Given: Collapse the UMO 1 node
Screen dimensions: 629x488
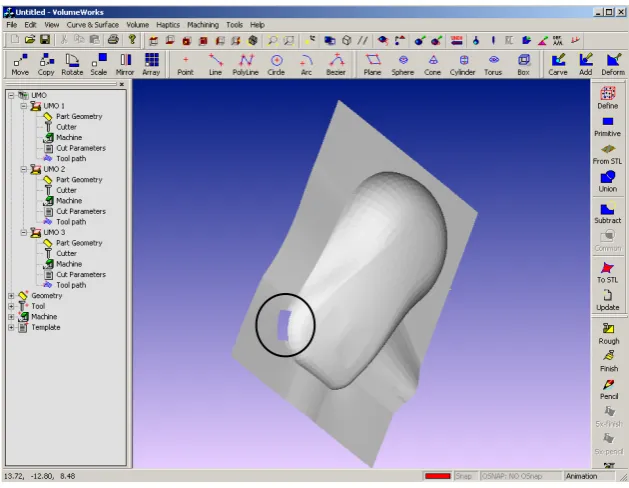Looking at the screenshot, I should (x=24, y=106).
